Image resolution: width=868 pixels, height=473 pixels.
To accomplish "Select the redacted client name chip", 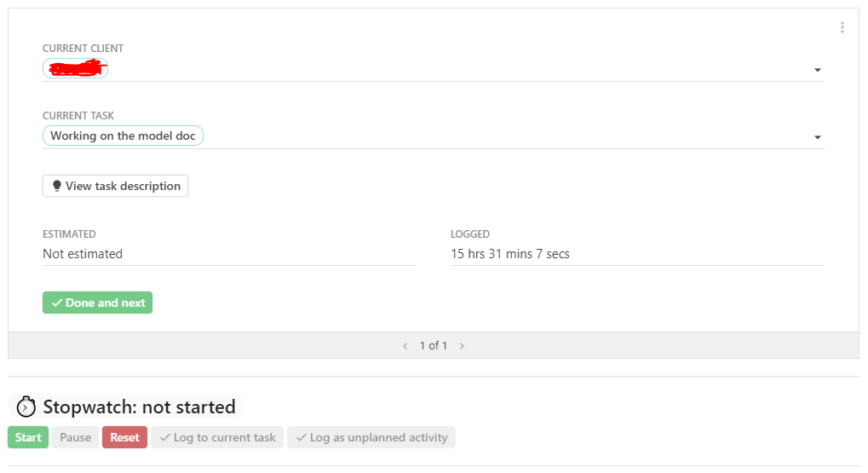I will (75, 69).
